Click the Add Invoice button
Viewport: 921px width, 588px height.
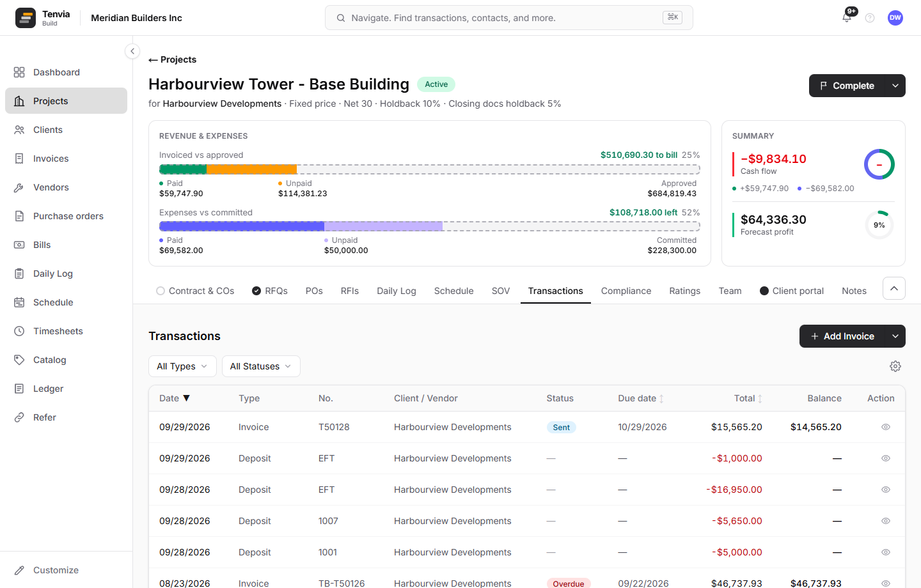click(x=842, y=336)
